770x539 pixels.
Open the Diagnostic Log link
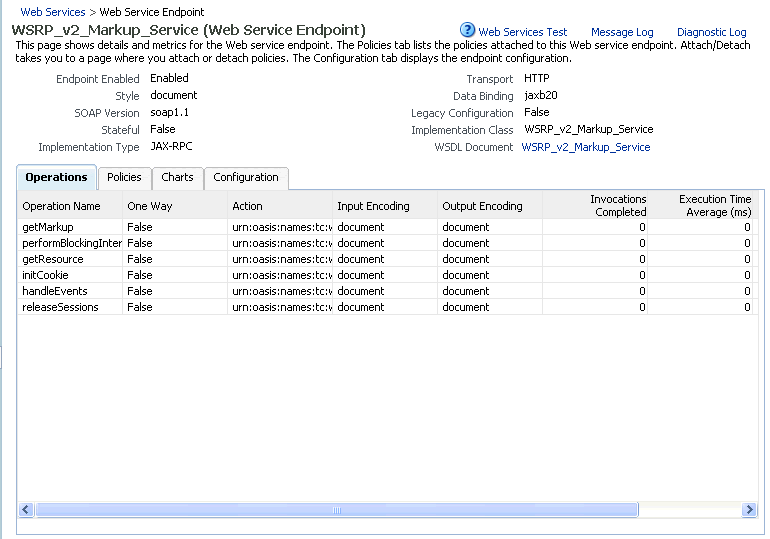click(x=712, y=32)
